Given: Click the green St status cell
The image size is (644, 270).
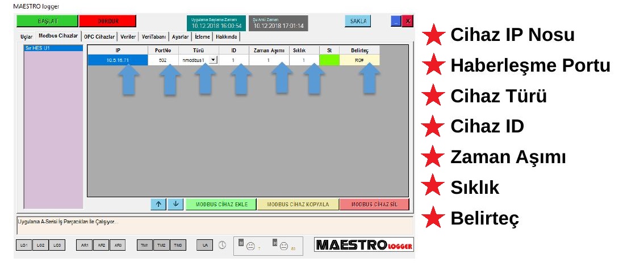Looking at the screenshot, I should click(329, 60).
